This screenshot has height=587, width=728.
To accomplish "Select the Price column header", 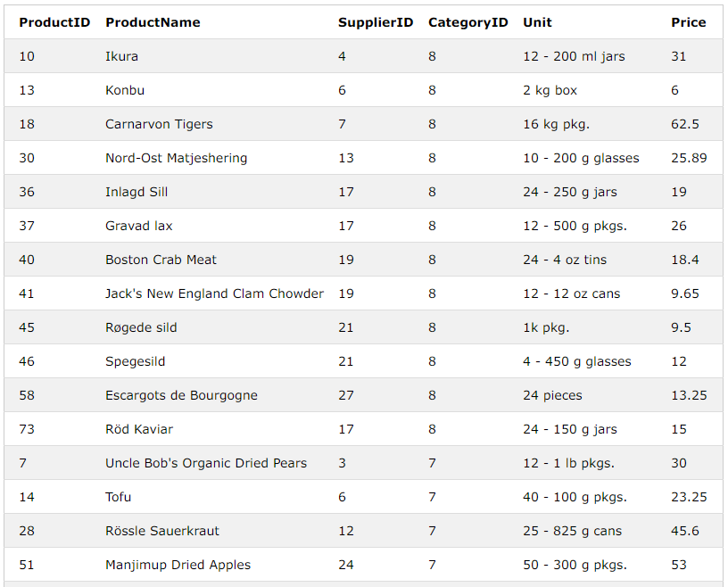I will 688,22.
